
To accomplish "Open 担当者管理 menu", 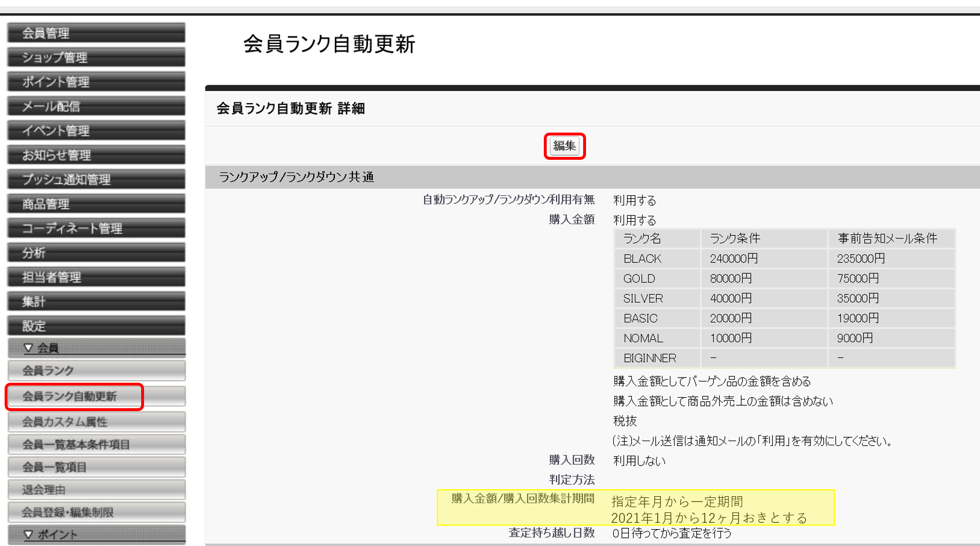I will pyautogui.click(x=96, y=277).
